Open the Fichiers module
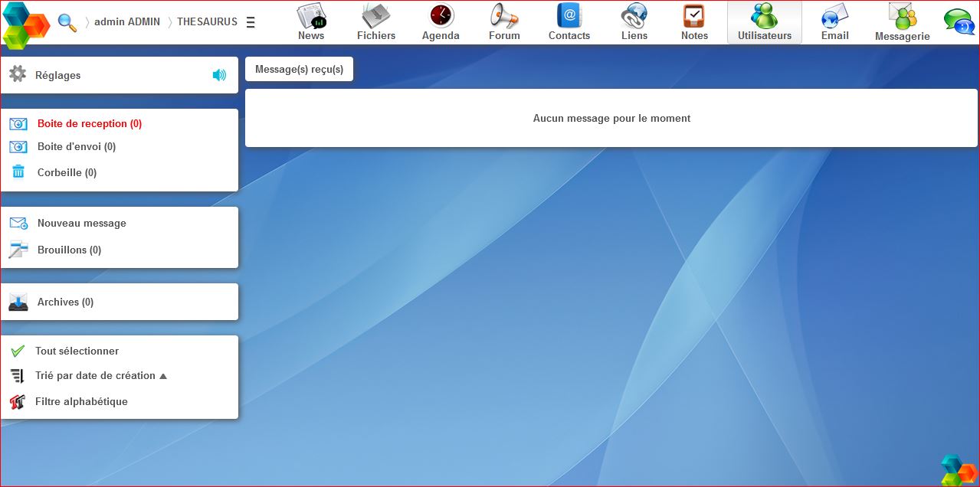 (x=375, y=21)
